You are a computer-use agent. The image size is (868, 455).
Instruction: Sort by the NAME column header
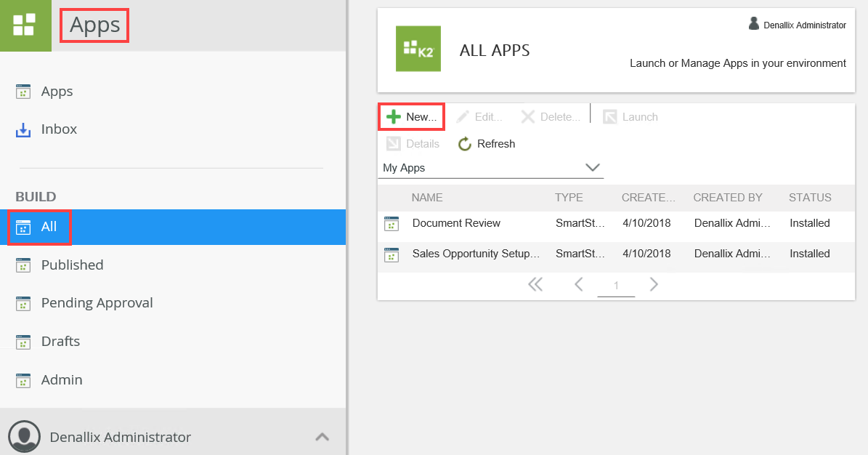[x=426, y=198]
